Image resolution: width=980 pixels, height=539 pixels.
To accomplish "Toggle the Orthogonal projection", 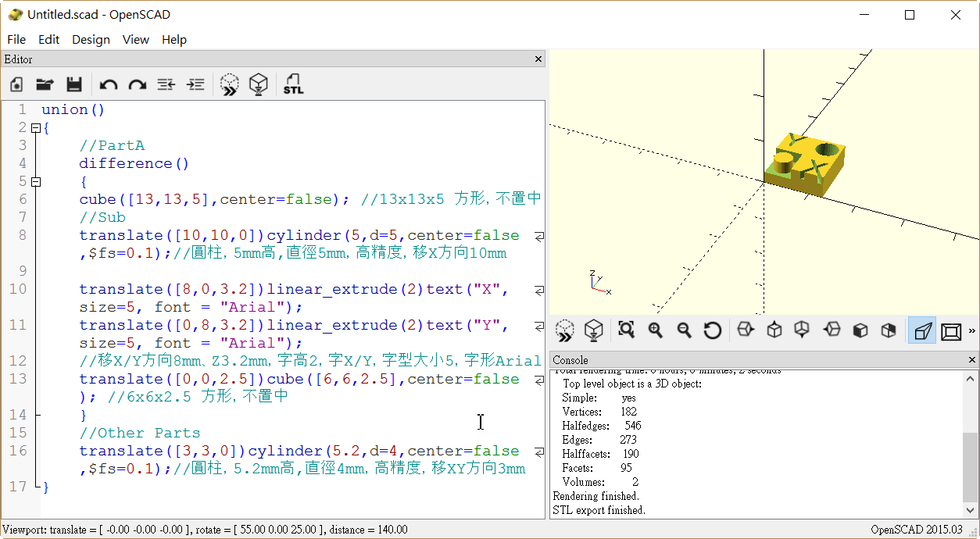I will tap(951, 331).
